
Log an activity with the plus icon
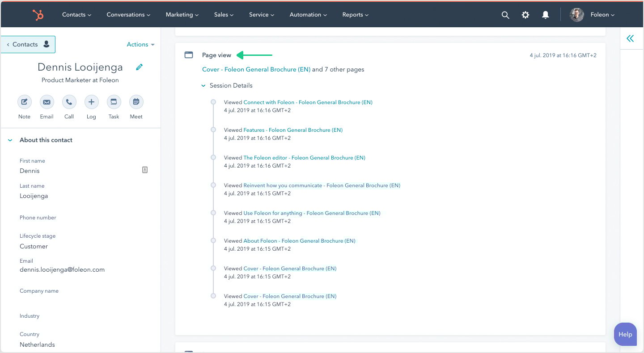click(91, 102)
